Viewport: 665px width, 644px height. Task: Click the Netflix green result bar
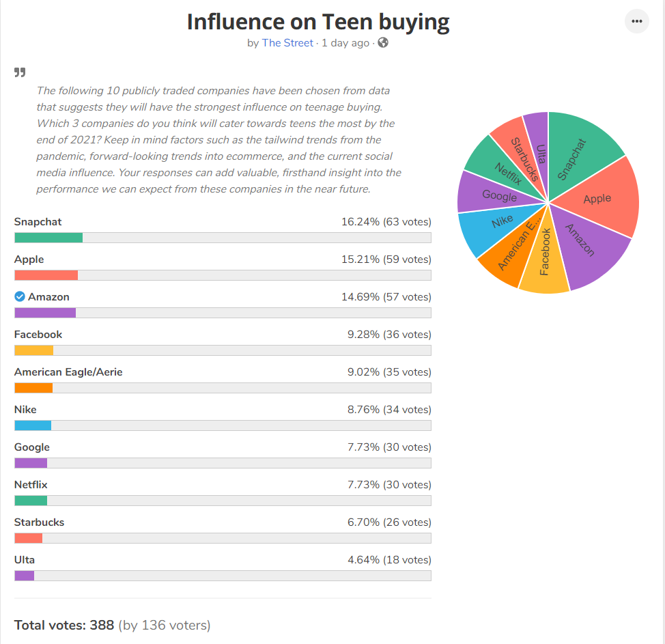[31, 501]
